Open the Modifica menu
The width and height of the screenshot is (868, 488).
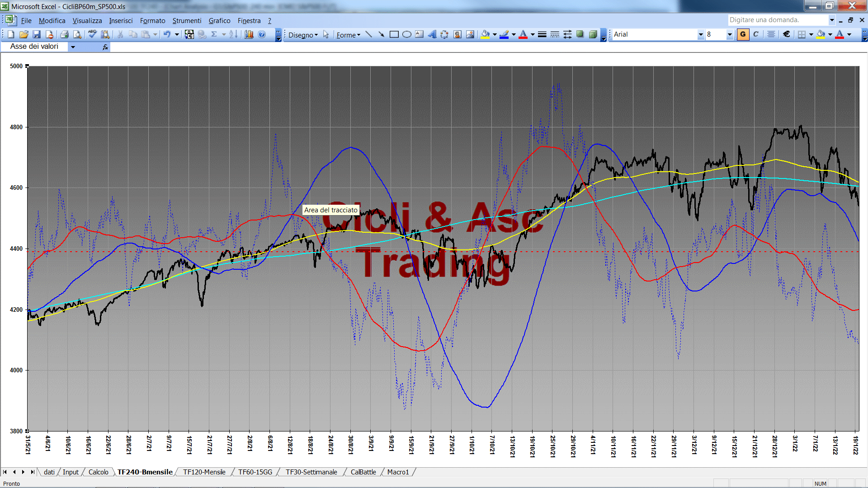(52, 21)
